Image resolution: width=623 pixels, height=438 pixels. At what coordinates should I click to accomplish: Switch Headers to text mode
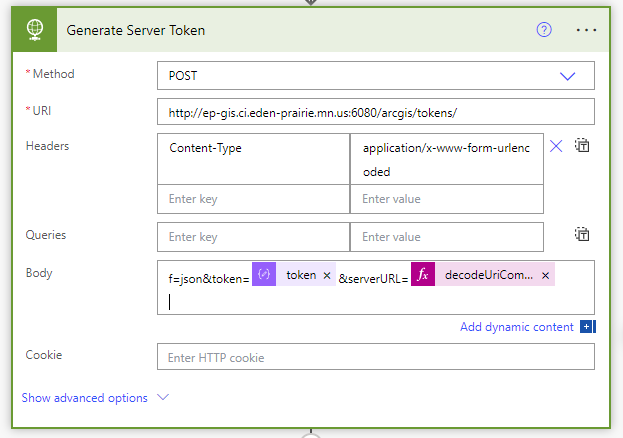coord(582,146)
